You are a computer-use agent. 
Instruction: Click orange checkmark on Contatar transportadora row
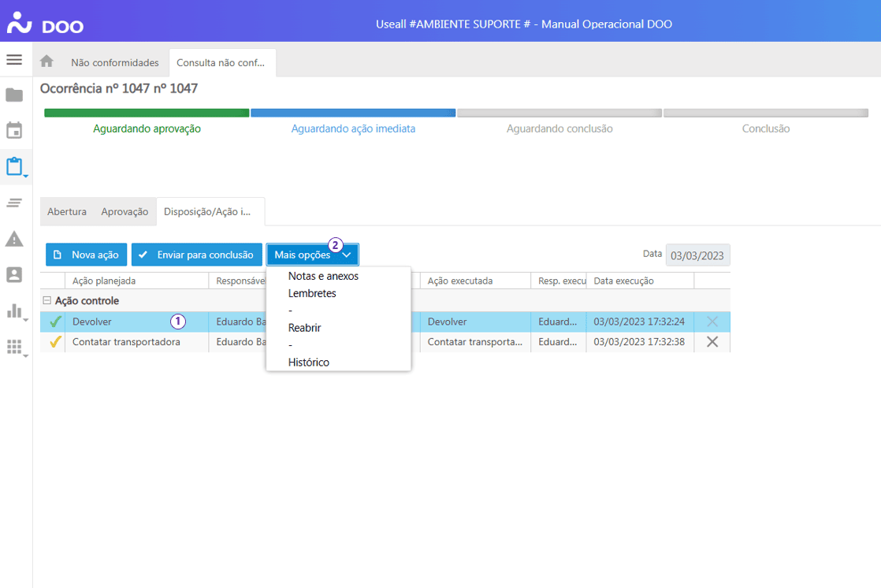tap(55, 342)
